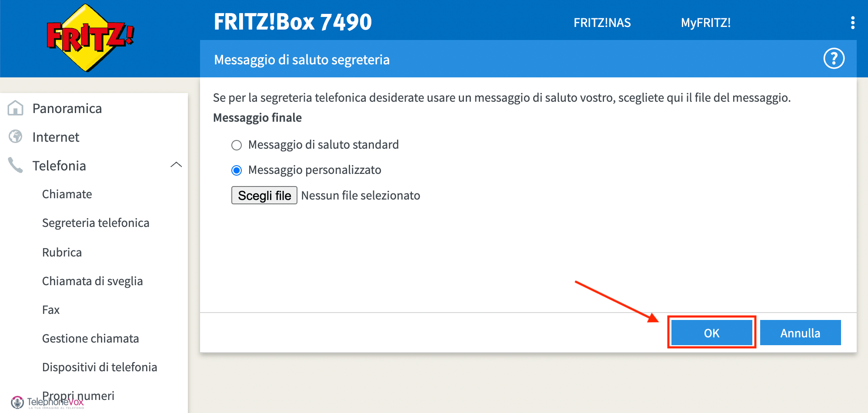Screen dimensions: 868x413
Task: Open the help question mark icon
Action: point(834,58)
